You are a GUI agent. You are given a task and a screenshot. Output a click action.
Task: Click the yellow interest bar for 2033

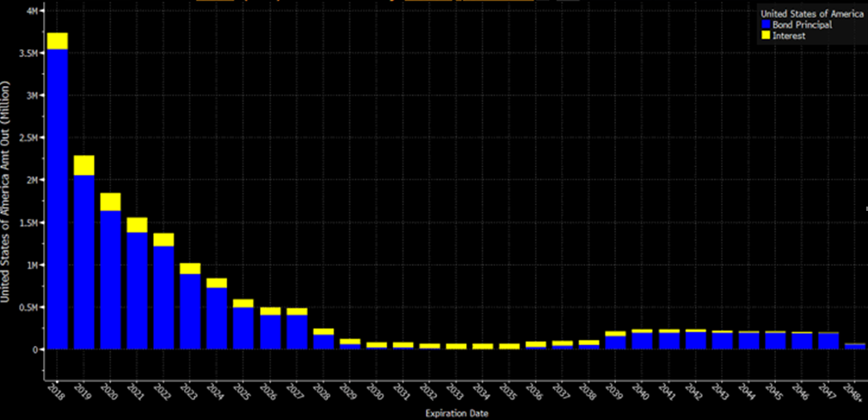pyautogui.click(x=456, y=346)
